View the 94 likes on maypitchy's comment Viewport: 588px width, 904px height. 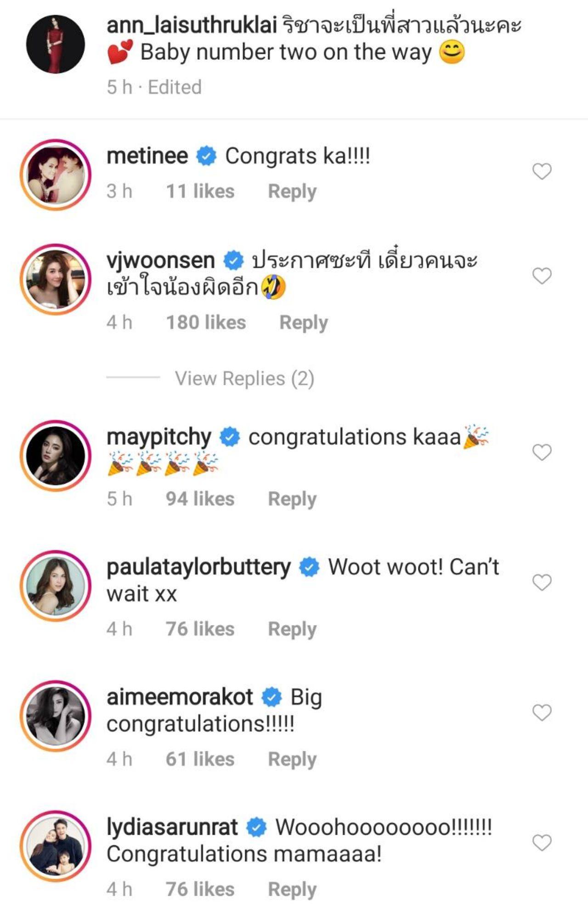tap(200, 499)
